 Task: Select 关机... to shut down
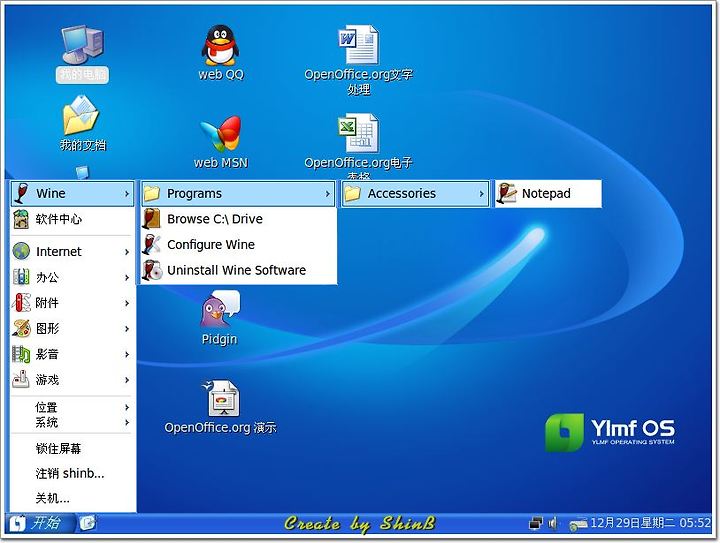[72, 498]
